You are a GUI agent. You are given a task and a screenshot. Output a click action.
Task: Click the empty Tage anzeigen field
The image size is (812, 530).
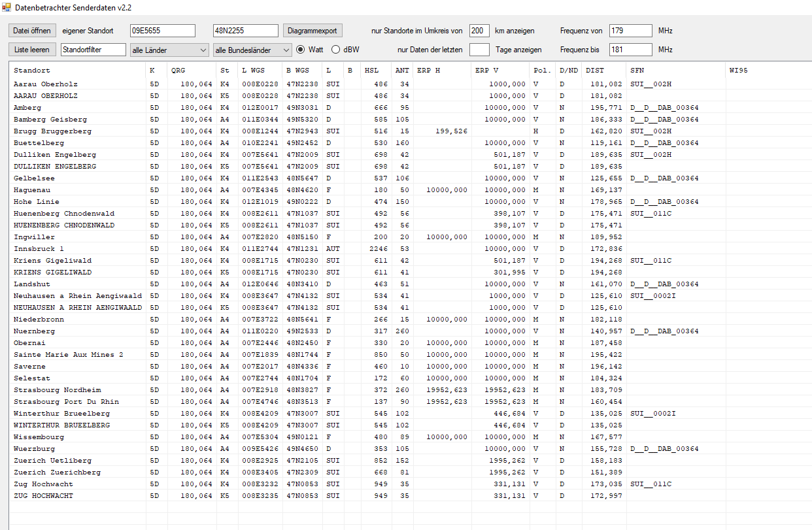[479, 50]
